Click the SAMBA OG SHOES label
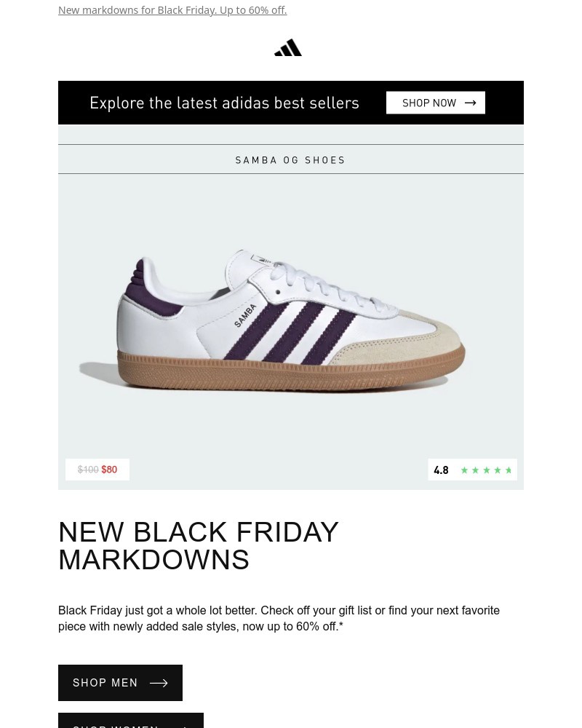The width and height of the screenshot is (582, 728). 290,159
